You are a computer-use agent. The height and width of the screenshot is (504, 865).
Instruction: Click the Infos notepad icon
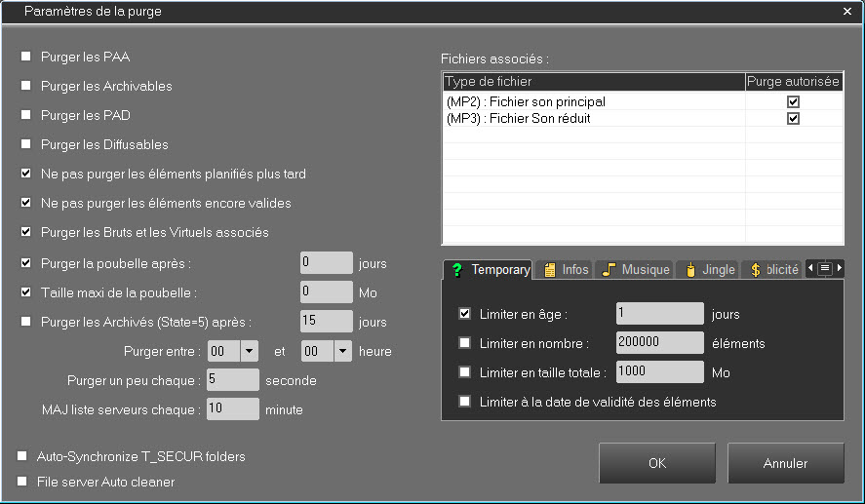[x=550, y=270]
